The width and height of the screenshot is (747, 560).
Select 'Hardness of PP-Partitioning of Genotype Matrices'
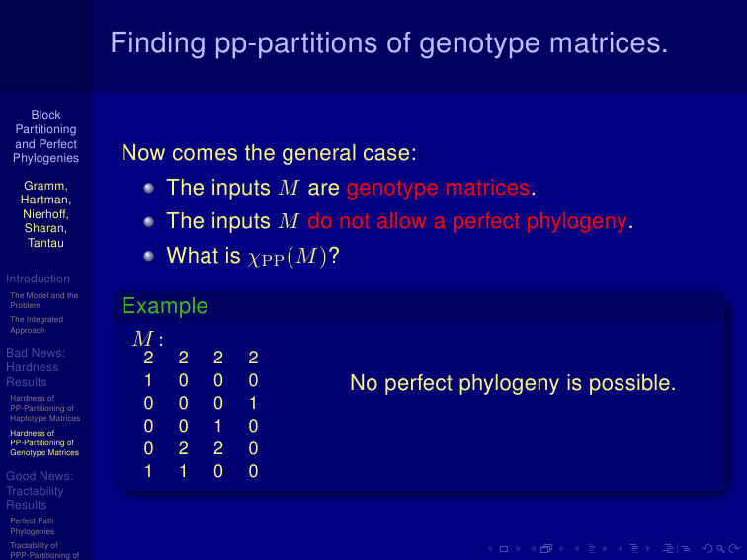44,442
